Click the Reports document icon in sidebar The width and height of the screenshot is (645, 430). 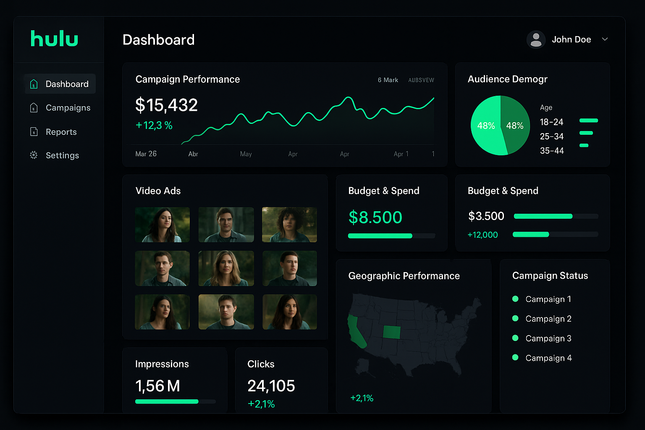[34, 132]
